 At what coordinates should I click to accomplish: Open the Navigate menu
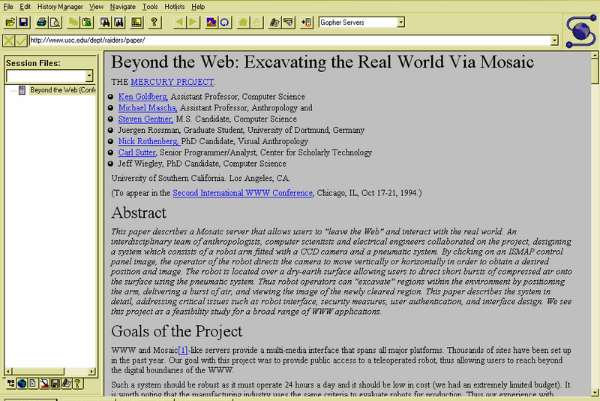coord(125,6)
